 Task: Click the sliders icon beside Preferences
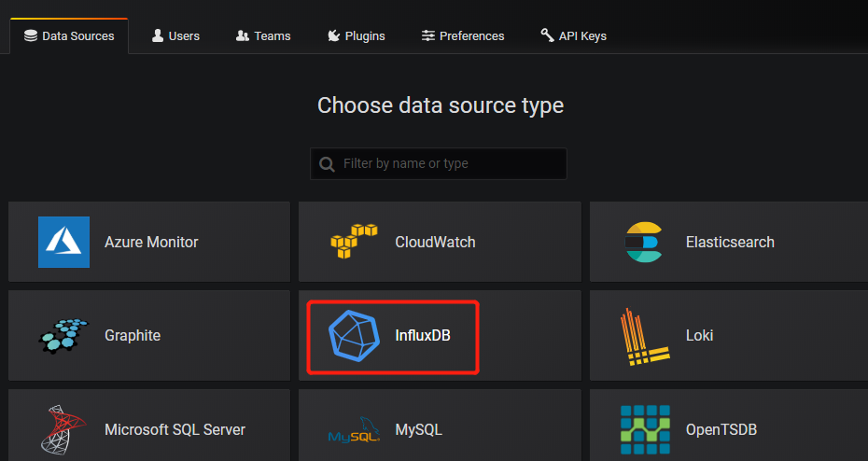(427, 36)
